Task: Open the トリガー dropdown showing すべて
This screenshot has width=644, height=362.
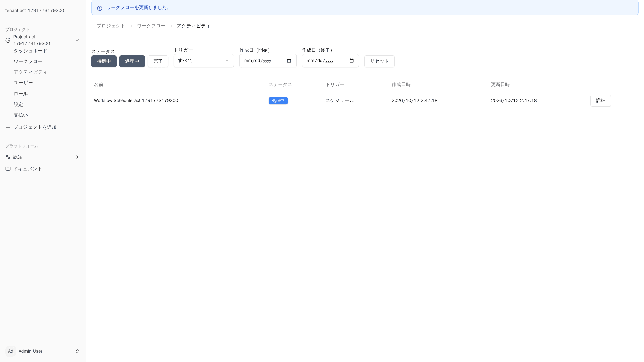Action: point(204,61)
